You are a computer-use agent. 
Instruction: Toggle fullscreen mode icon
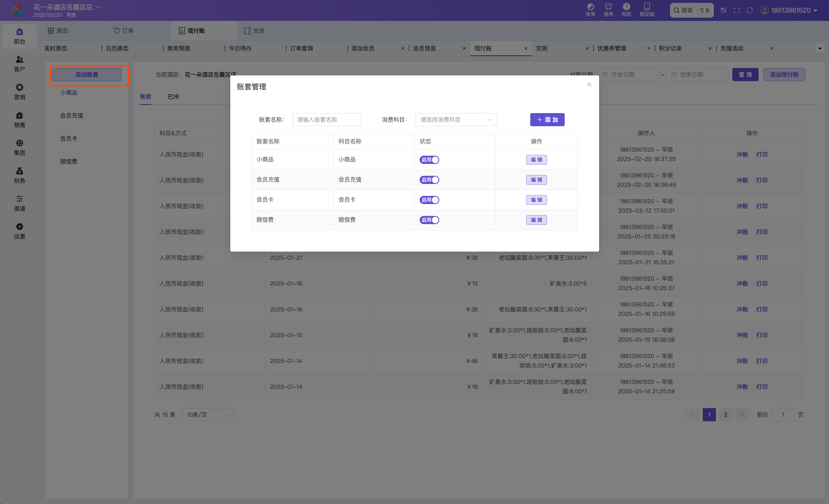(736, 10)
